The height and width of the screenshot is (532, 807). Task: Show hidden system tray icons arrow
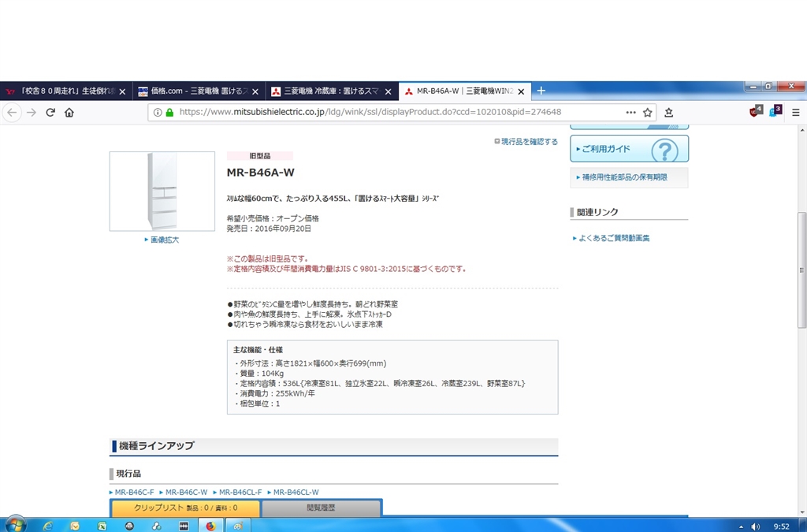[741, 526]
